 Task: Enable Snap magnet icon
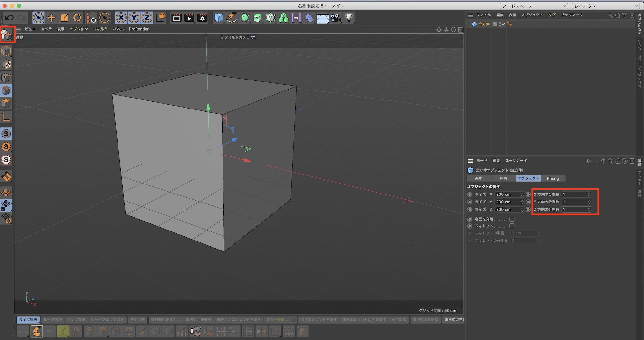(6, 176)
